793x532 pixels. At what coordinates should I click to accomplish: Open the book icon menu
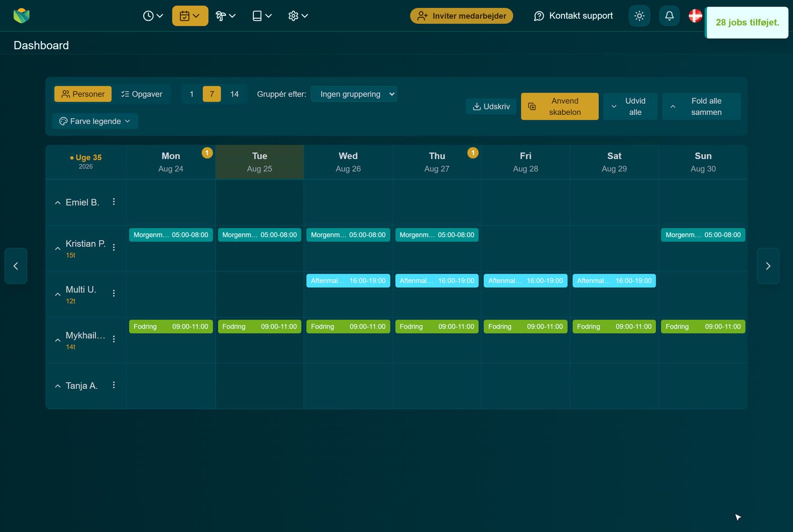[x=262, y=16]
